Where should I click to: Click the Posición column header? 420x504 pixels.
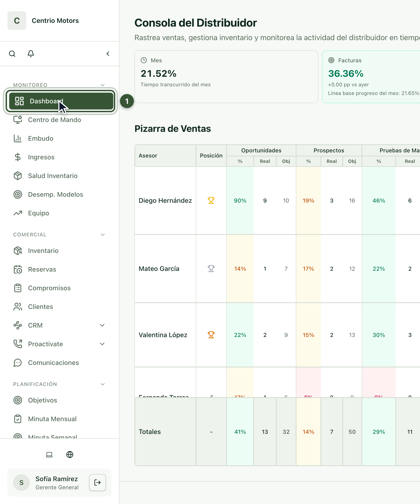211,156
